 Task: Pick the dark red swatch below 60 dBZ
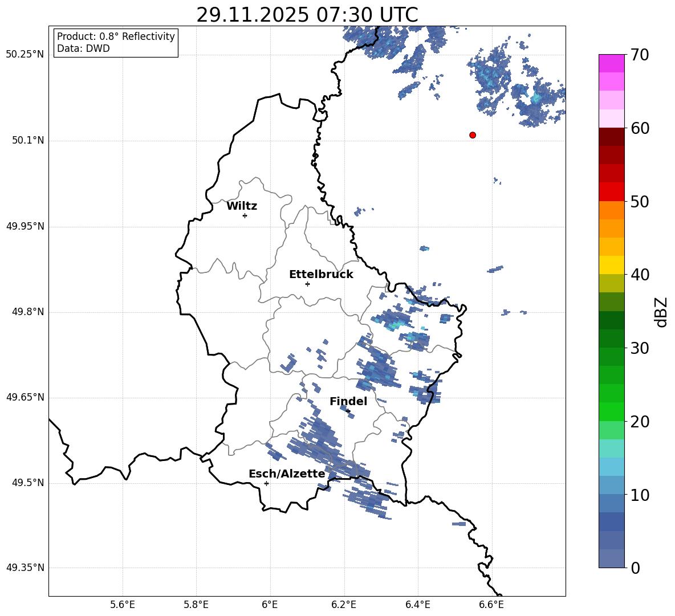click(x=611, y=137)
